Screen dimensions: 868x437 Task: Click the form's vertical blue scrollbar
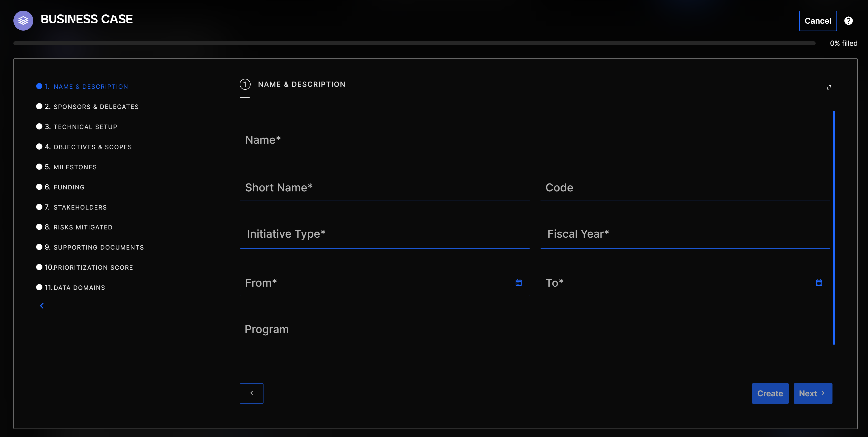(834, 227)
